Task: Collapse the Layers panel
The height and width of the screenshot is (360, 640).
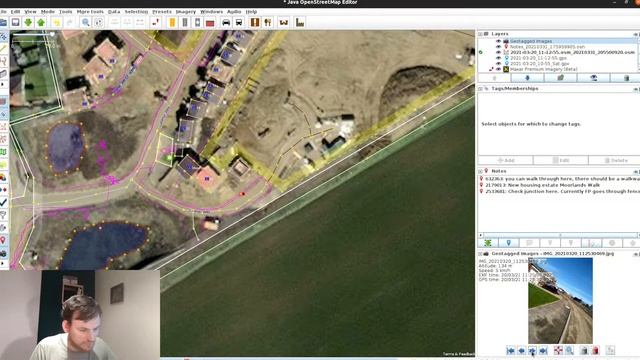Action: tap(480, 34)
